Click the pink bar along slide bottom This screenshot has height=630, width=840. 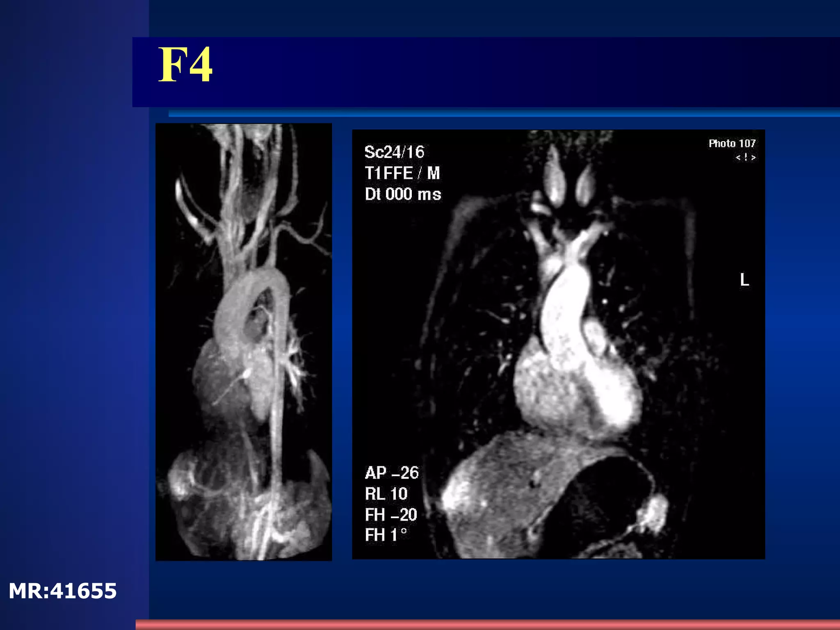[487, 624]
